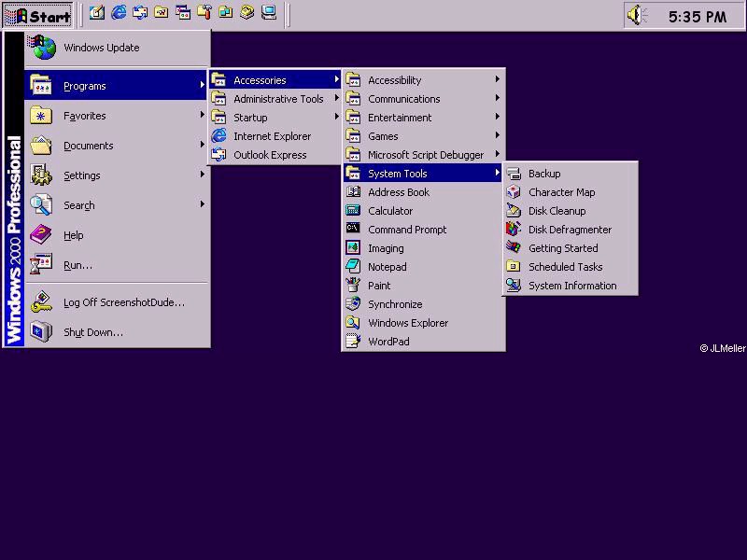The height and width of the screenshot is (560, 747).
Task: Select the highlighted Accessories menu item
Action: pyautogui.click(x=275, y=80)
